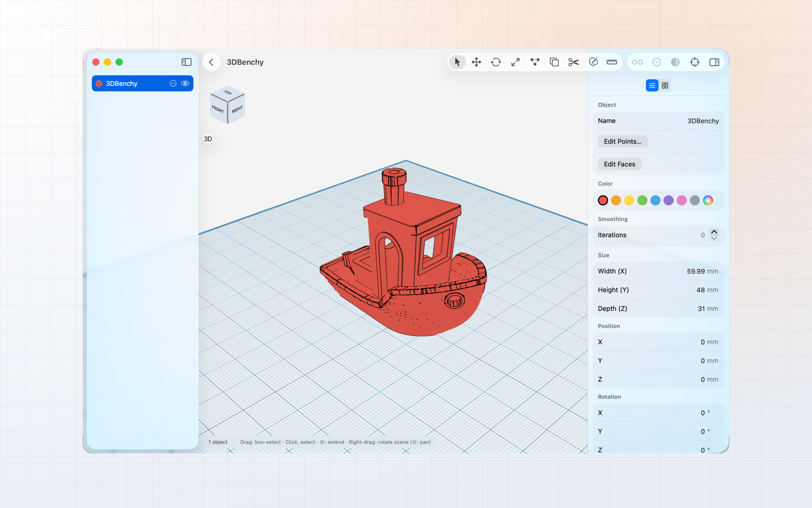Click the crosshair target icon
This screenshot has height=508, width=812.
coord(695,62)
